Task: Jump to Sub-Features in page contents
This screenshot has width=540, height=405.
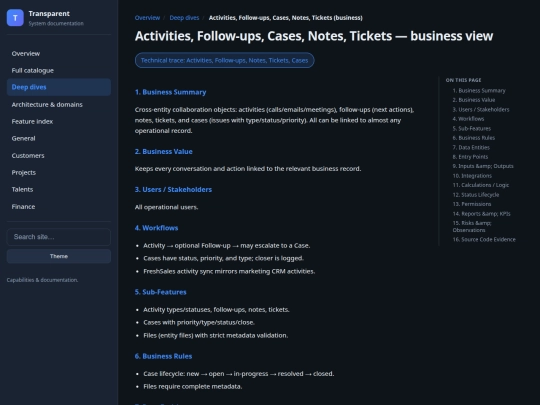Action: point(472,128)
